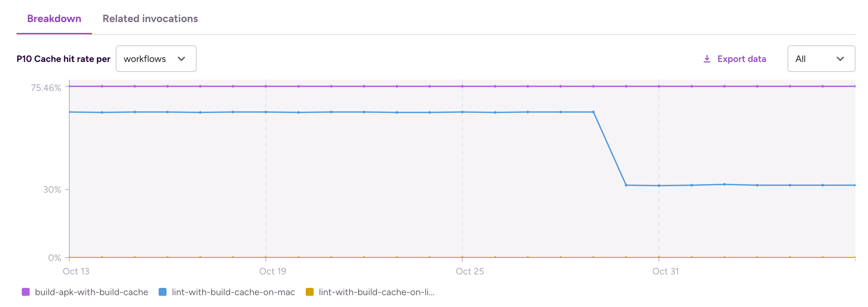Click the chevron on the All filter
This screenshot has height=307, width=868.
coord(840,59)
